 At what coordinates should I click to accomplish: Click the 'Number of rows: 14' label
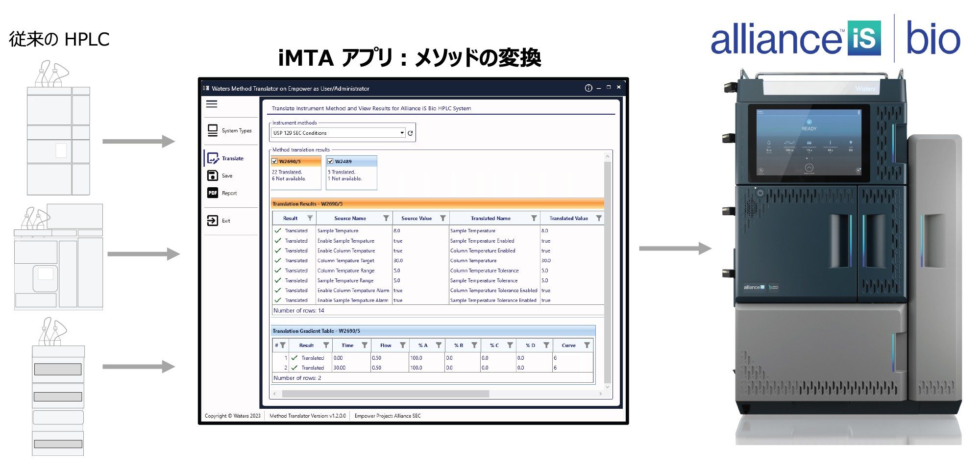[x=298, y=311]
